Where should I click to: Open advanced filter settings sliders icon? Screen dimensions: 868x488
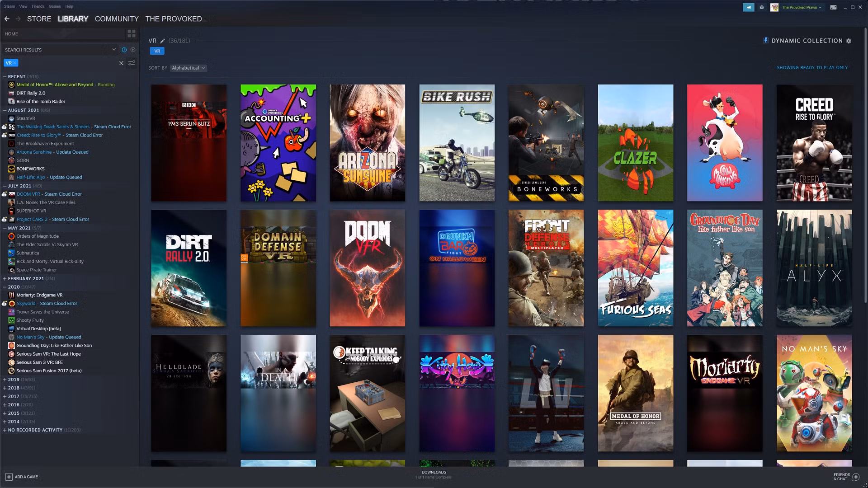tap(132, 63)
